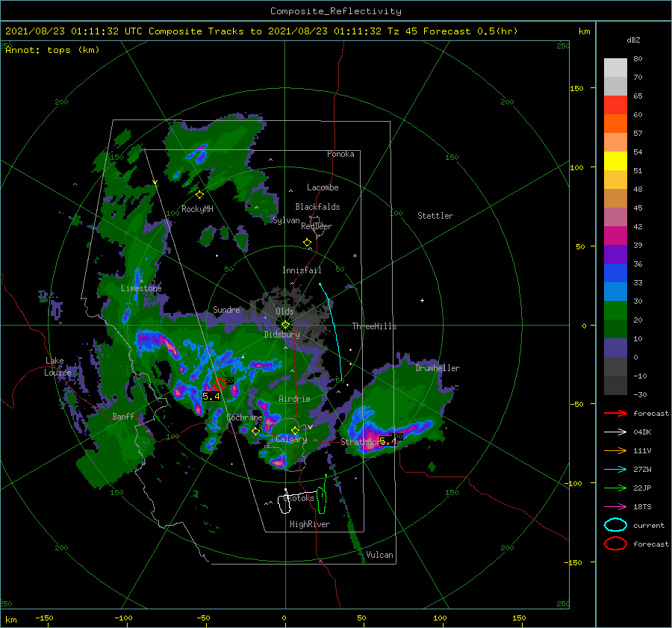
Task: Click the Airdrie city label
Action: click(294, 399)
